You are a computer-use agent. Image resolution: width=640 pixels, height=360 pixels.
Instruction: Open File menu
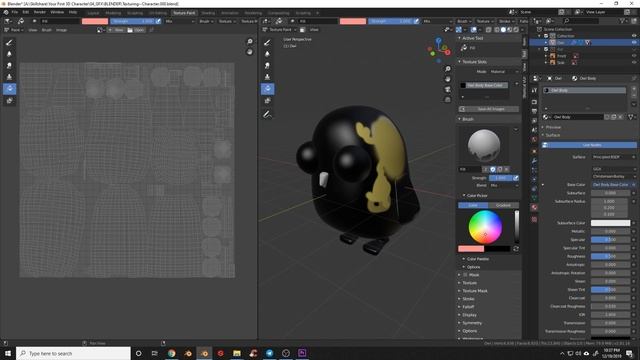pos(15,12)
